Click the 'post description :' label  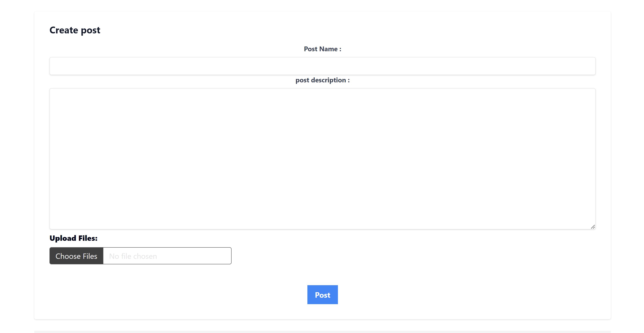(322, 80)
